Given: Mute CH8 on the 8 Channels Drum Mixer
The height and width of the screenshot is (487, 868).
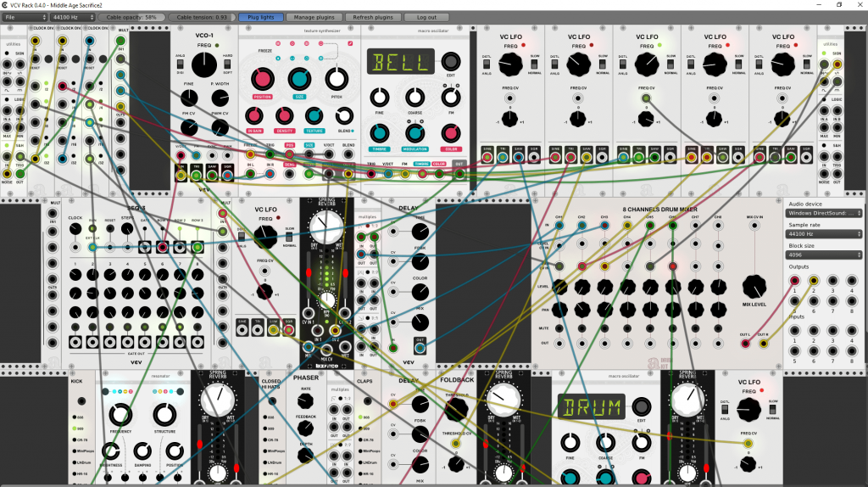Looking at the screenshot, I should pos(718,328).
